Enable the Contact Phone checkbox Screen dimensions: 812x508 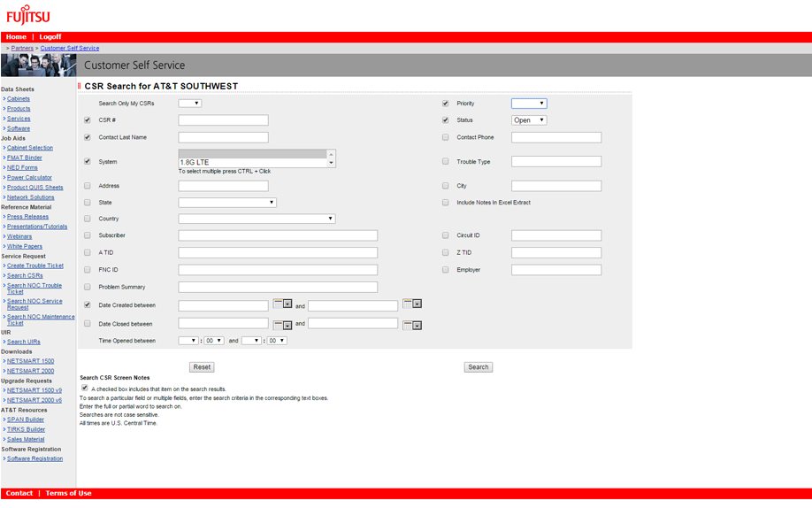click(446, 137)
